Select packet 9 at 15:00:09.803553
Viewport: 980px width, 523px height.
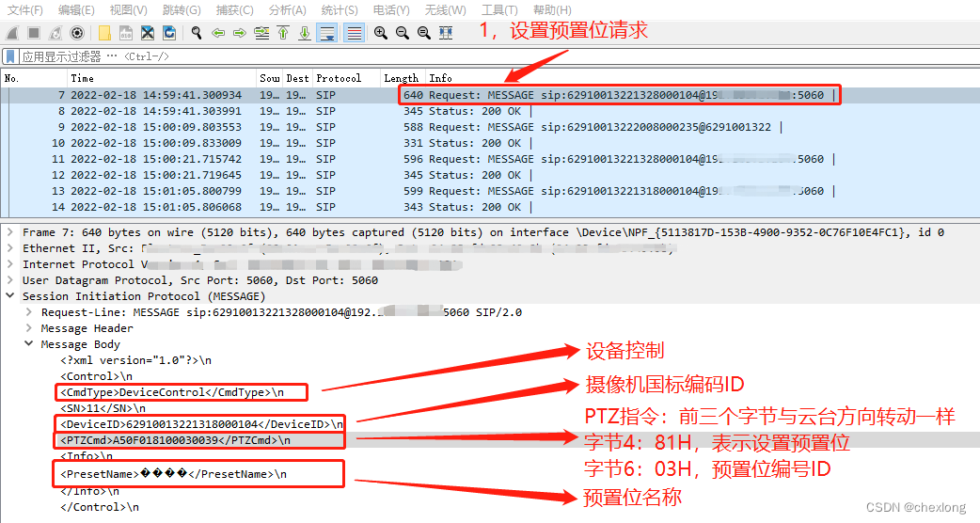coord(490,127)
